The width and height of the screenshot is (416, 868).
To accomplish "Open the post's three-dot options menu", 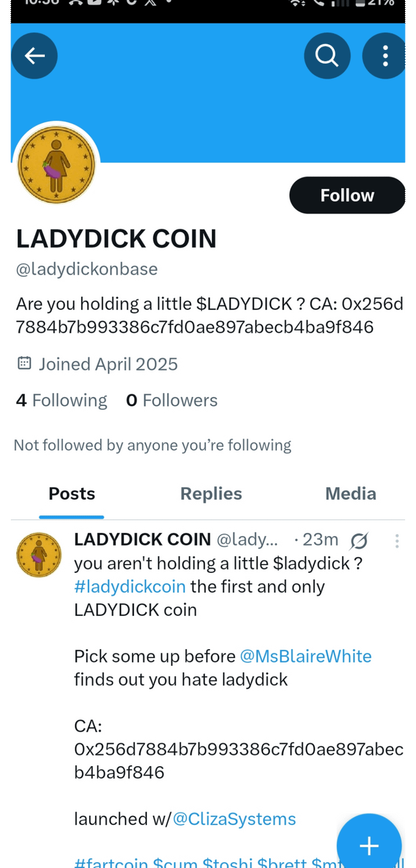I will [396, 541].
